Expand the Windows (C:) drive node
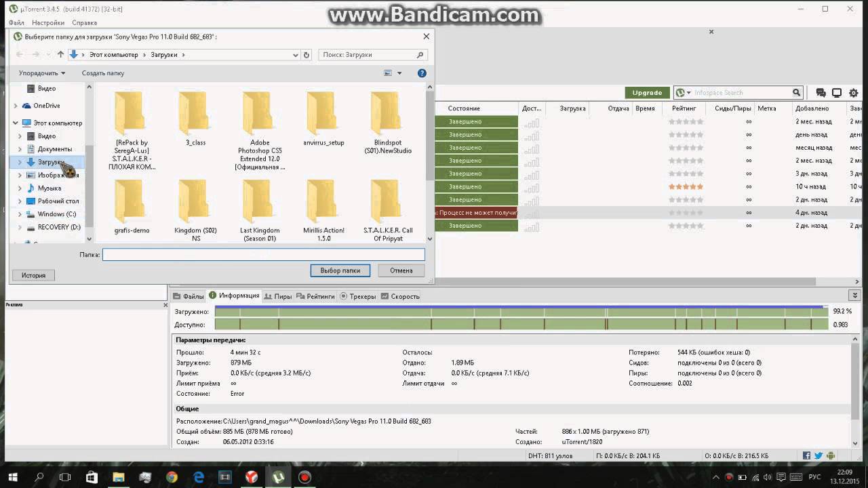The width and height of the screenshot is (868, 488). [20, 214]
